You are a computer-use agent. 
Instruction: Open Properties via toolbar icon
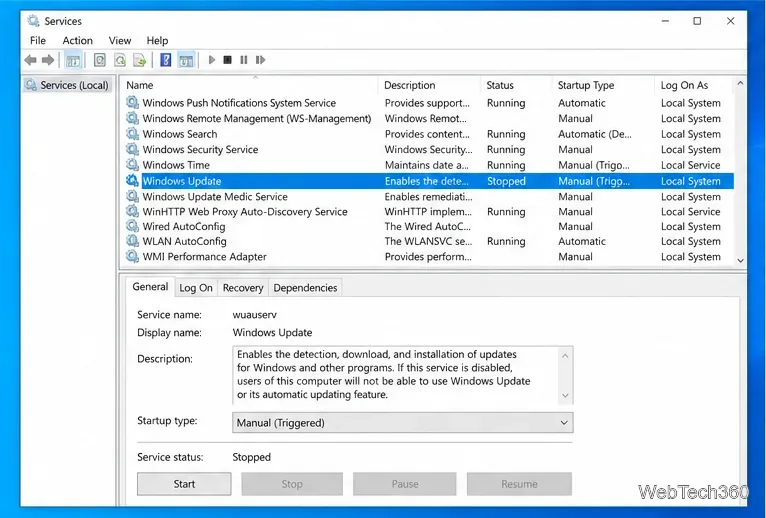(100, 60)
